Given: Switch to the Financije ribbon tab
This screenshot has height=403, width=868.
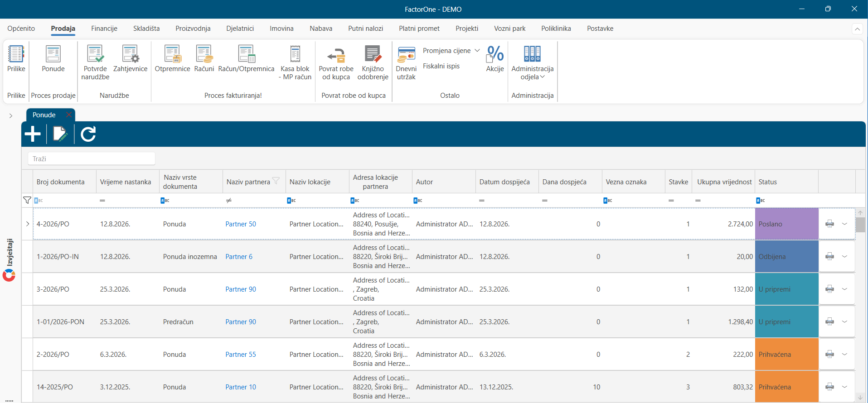Looking at the screenshot, I should point(104,29).
